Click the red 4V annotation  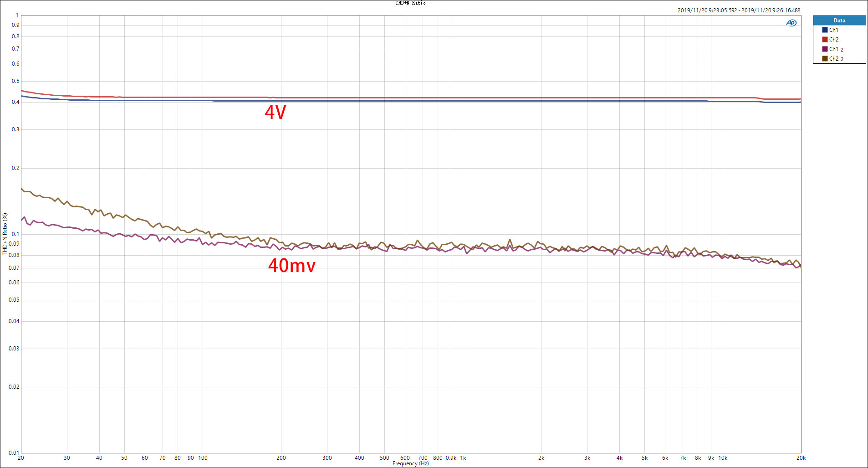pyautogui.click(x=276, y=113)
